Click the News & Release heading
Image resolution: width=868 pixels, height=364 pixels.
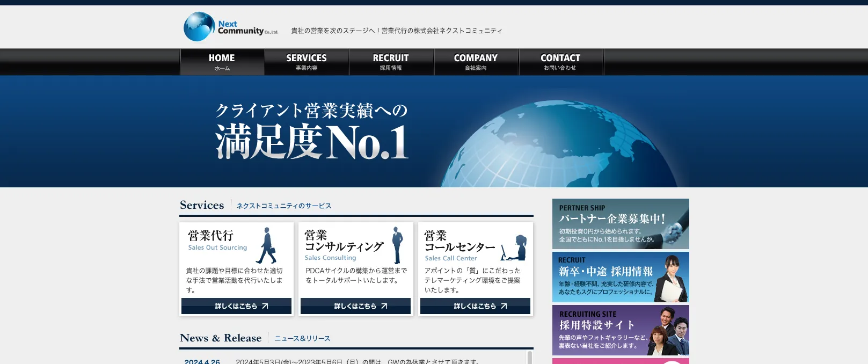click(x=221, y=338)
